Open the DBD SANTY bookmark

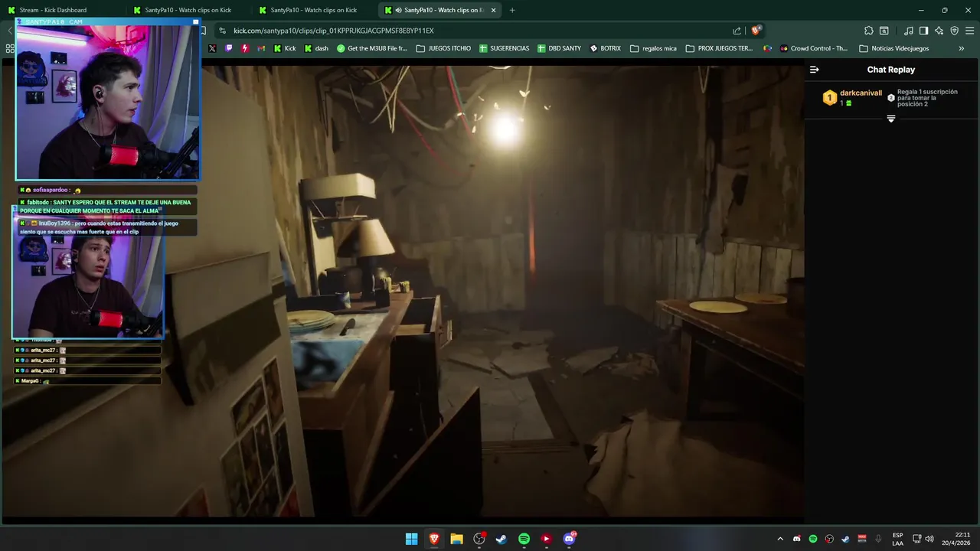(560, 48)
